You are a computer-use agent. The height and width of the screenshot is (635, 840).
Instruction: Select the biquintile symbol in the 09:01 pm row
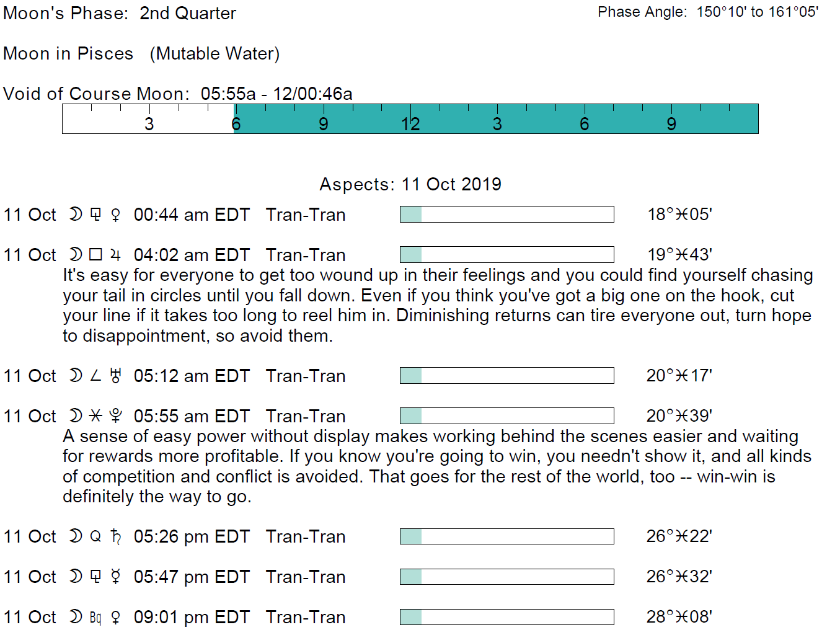(95, 618)
